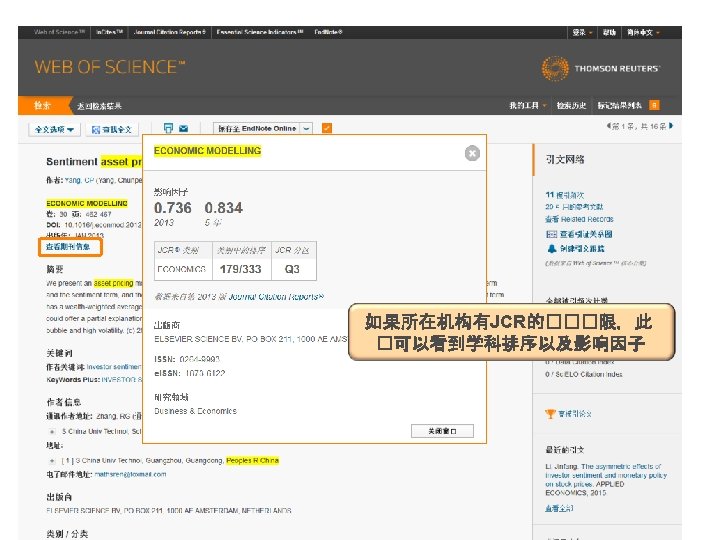
Task: Click the Q3 quartile cell
Action: (x=292, y=269)
